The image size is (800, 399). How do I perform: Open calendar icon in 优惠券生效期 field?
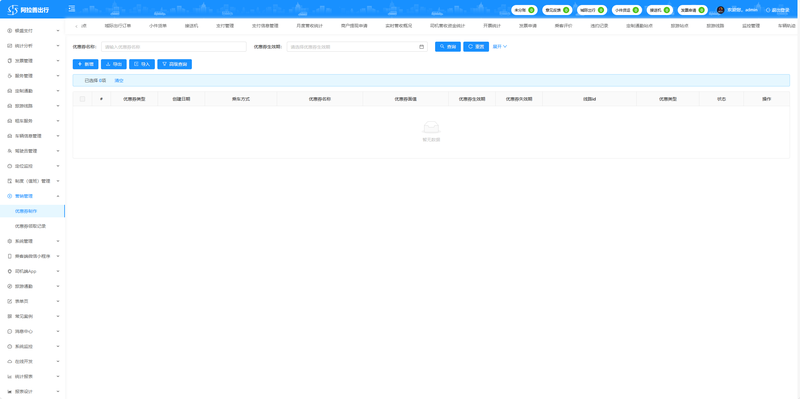tap(421, 47)
